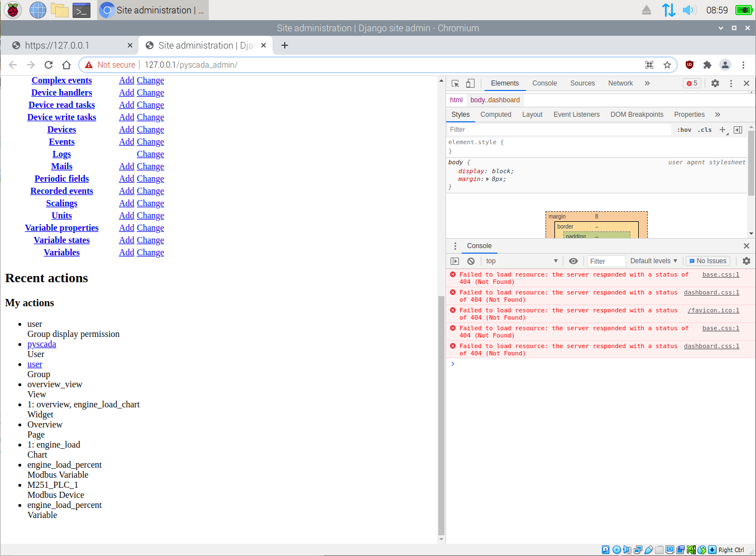Screen dimensions: 756x556
Task: Click Add next to Devices
Action: click(126, 129)
